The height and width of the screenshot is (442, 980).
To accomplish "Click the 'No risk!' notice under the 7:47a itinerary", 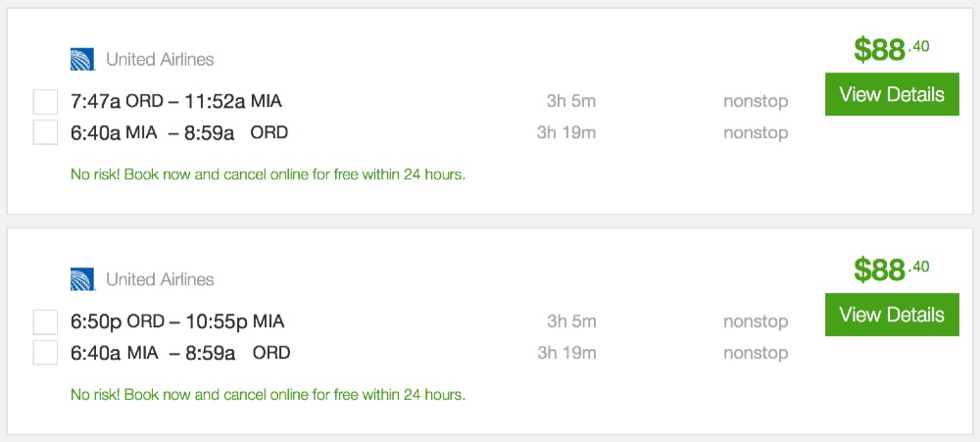I will [268, 175].
